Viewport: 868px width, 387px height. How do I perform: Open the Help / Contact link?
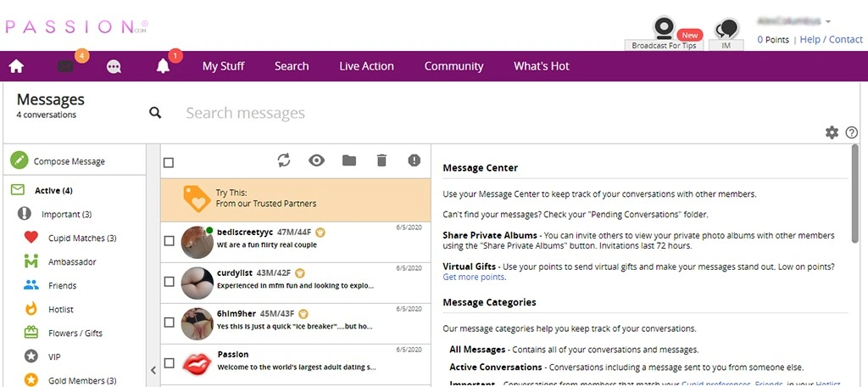[831, 39]
